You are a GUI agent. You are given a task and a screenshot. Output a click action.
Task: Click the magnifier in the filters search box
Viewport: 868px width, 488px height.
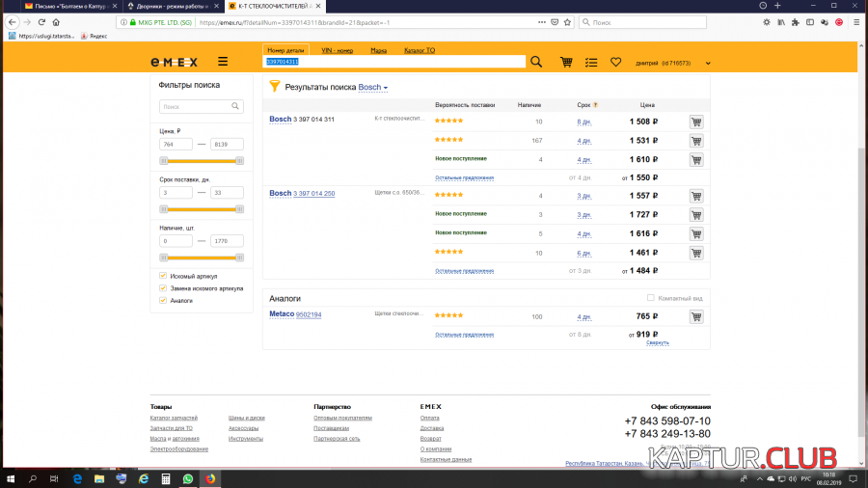235,106
